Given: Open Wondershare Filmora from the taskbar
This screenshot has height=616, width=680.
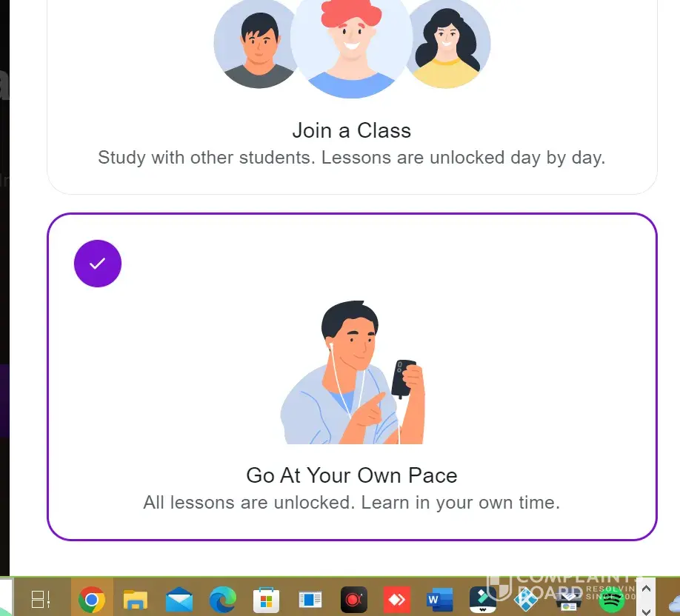Looking at the screenshot, I should click(x=483, y=600).
